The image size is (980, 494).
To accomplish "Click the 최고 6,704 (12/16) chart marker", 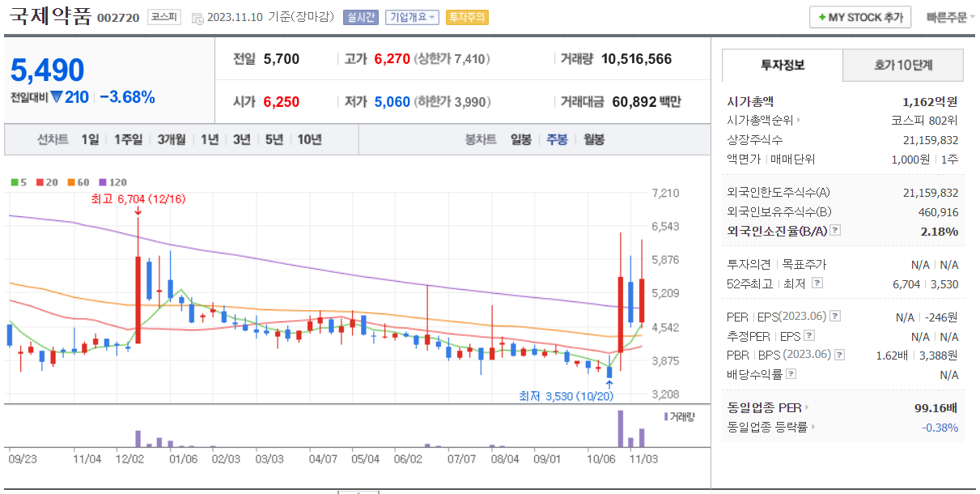I will click(138, 198).
